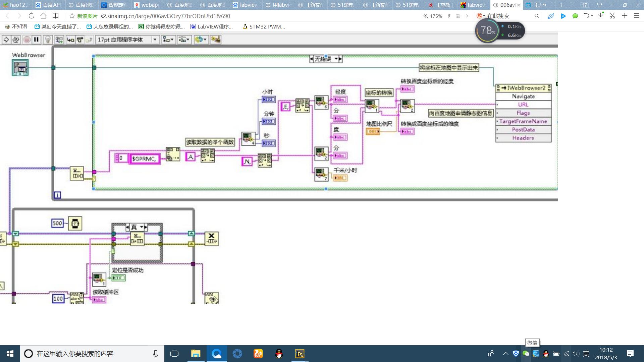The width and height of the screenshot is (644, 362).
Task: Open the LabVIEW程序 bookmark
Action: (x=212, y=26)
